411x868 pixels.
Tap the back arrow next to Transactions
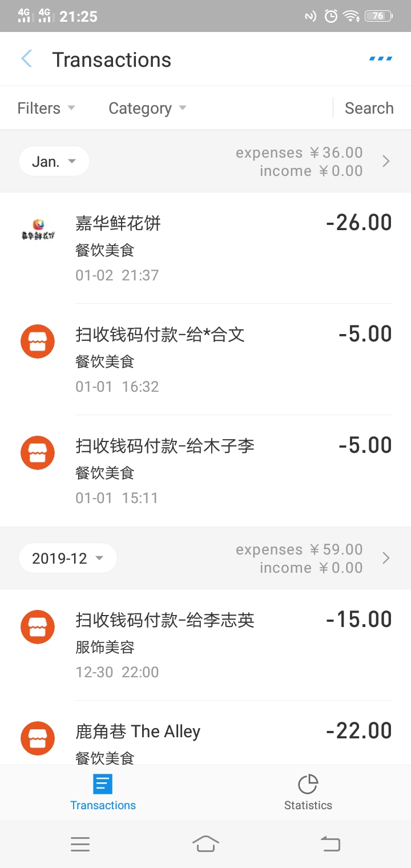pyautogui.click(x=26, y=59)
